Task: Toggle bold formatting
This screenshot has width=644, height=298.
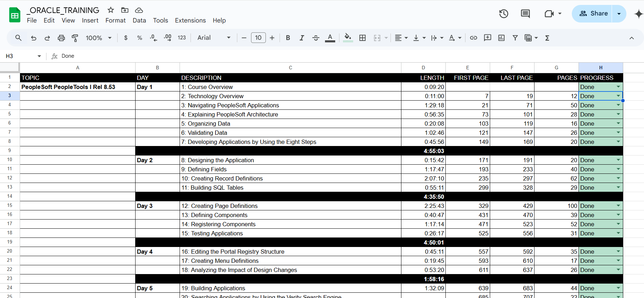Action: click(288, 38)
